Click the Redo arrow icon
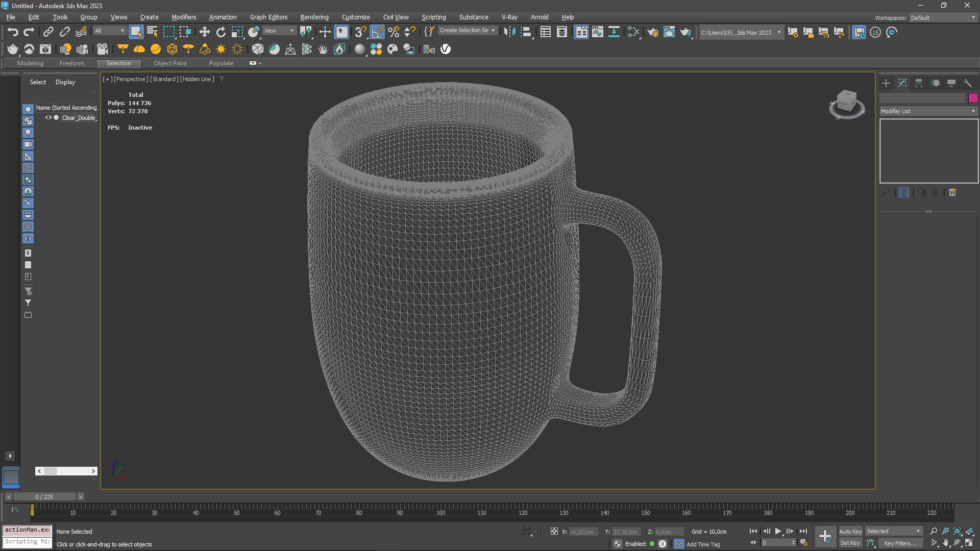Screen dimensions: 980x551 click(29, 32)
